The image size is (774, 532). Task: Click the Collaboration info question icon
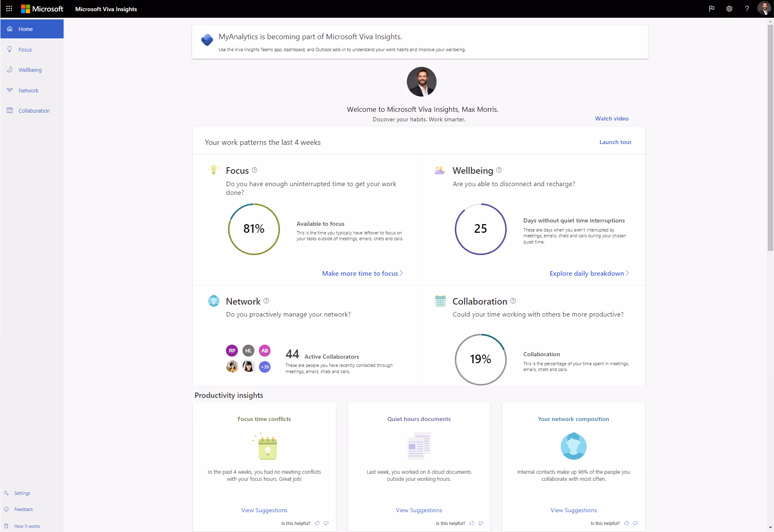point(513,301)
